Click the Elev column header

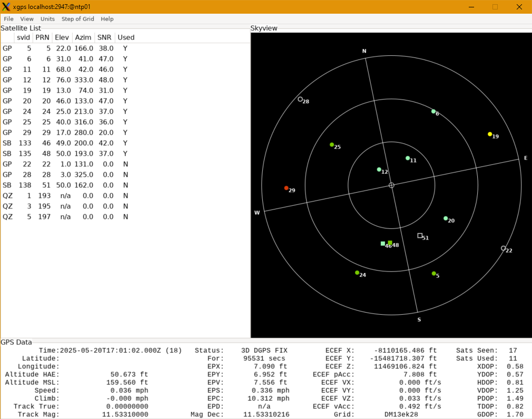[62, 37]
